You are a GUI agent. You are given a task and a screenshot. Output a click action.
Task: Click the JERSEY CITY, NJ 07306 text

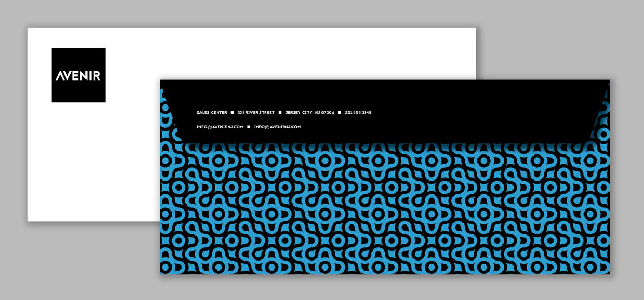[x=310, y=113]
